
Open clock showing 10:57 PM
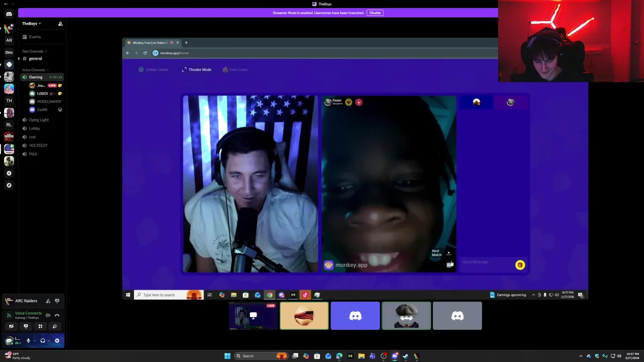632,356
